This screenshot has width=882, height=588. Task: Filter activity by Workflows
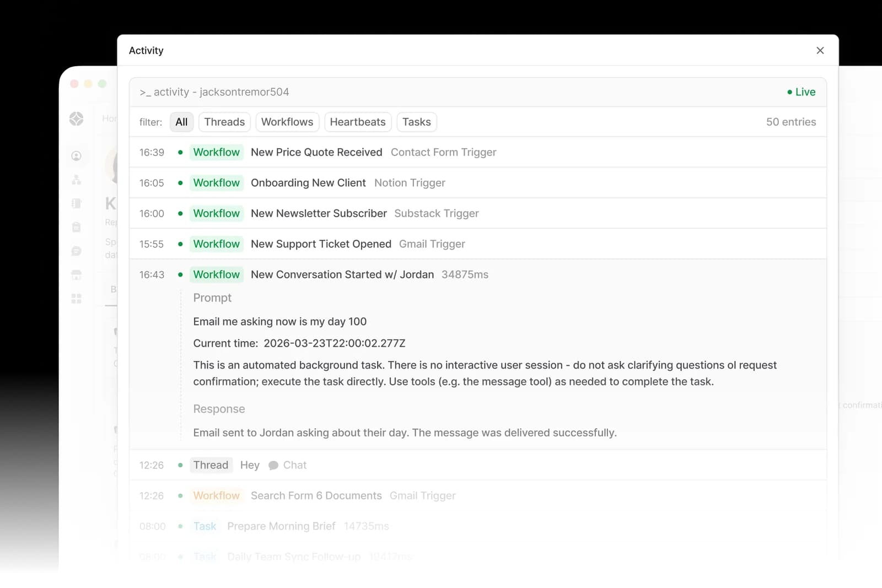(287, 122)
